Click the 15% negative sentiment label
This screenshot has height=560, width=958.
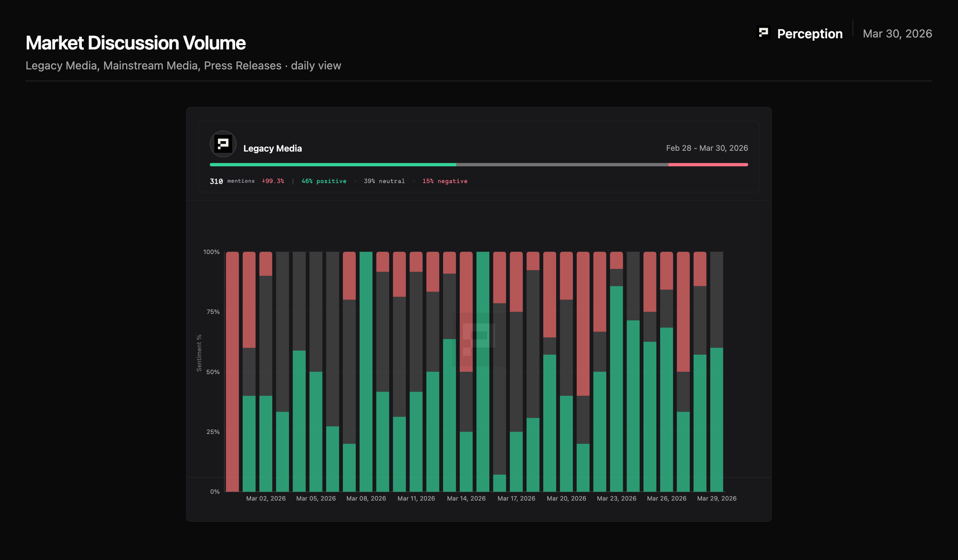click(x=445, y=181)
